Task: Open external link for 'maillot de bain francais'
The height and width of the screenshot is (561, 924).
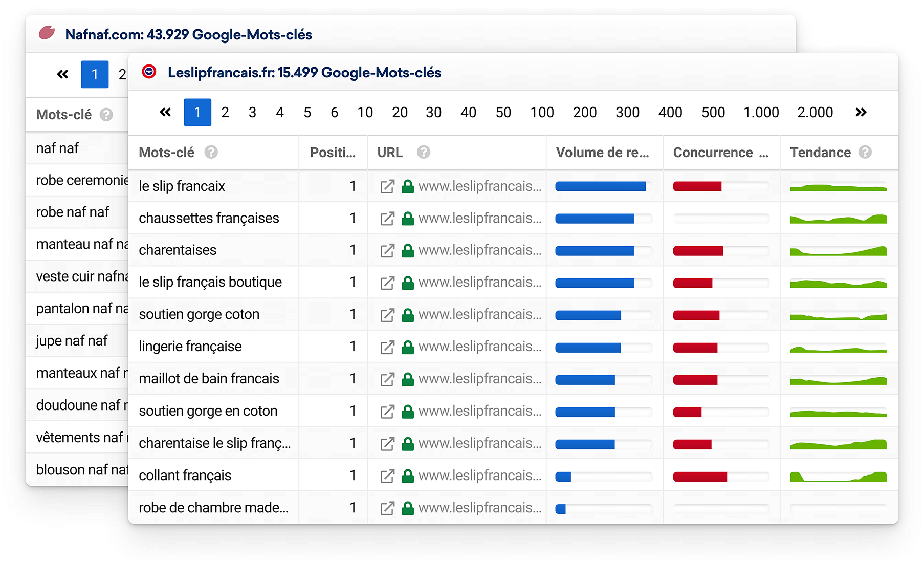Action: click(x=387, y=379)
